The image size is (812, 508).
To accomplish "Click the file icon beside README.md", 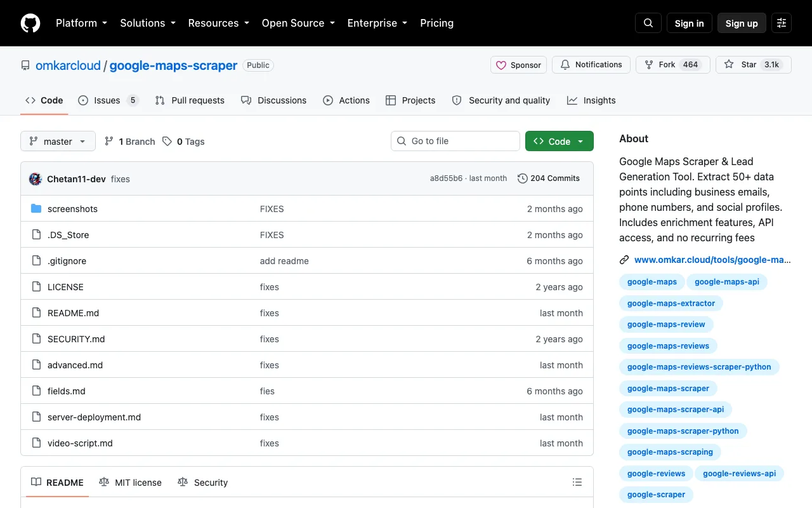I will [x=36, y=313].
